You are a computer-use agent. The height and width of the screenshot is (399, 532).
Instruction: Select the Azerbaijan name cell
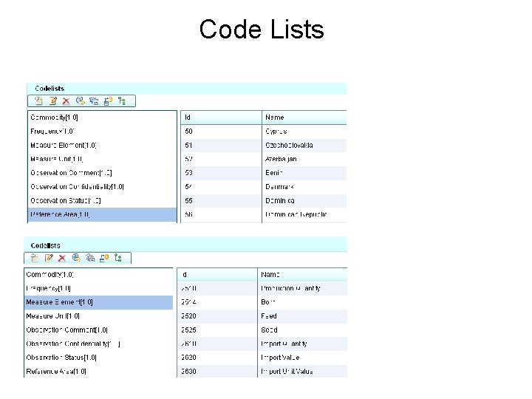click(304, 159)
